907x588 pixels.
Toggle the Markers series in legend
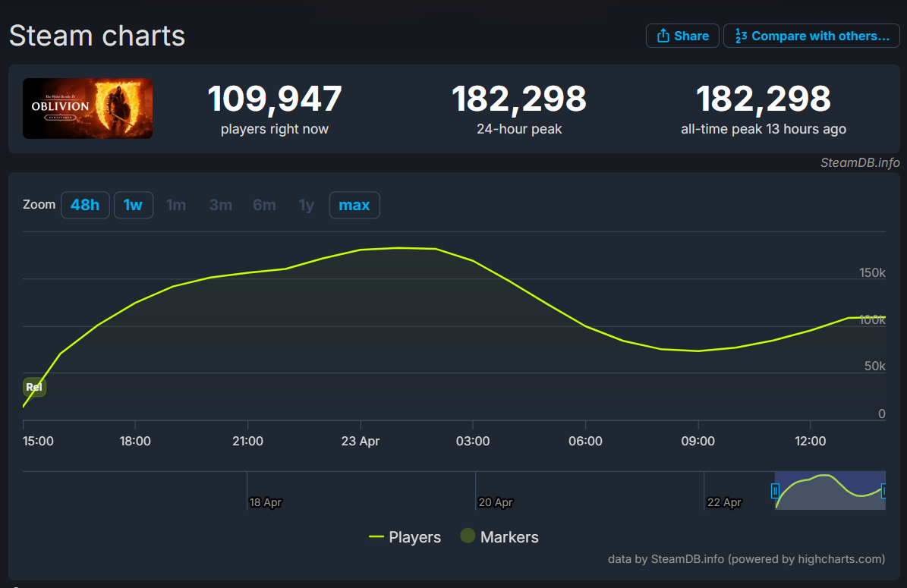pos(499,536)
